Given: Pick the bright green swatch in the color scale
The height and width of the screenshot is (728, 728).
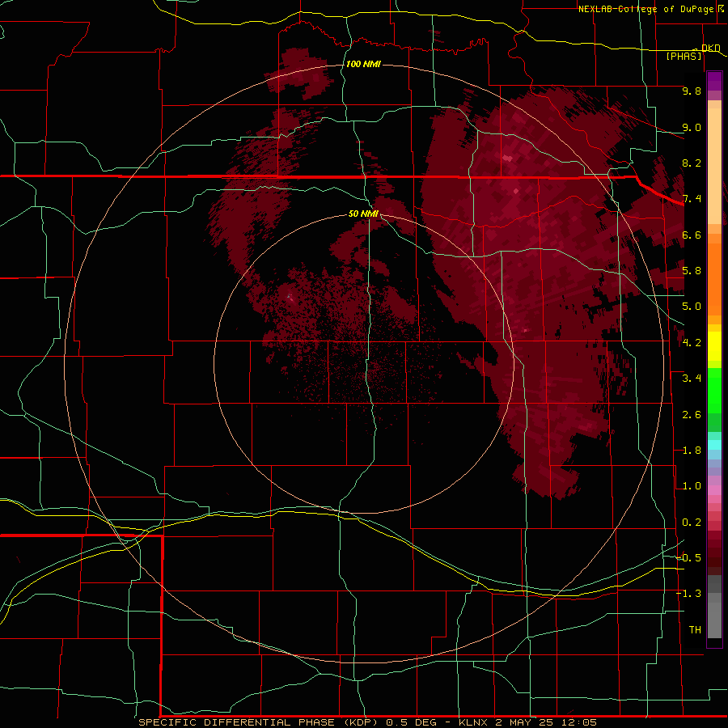Looking at the screenshot, I should tap(714, 391).
